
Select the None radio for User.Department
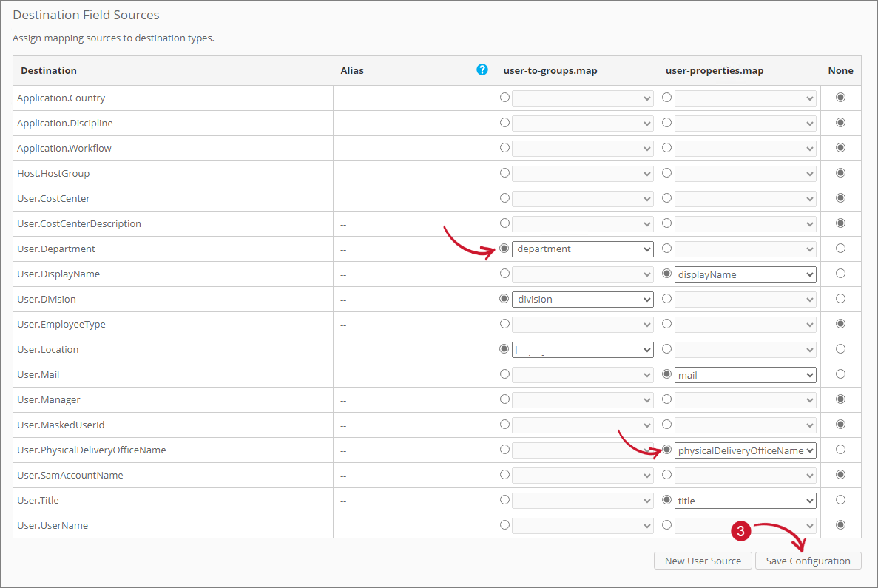[840, 249]
